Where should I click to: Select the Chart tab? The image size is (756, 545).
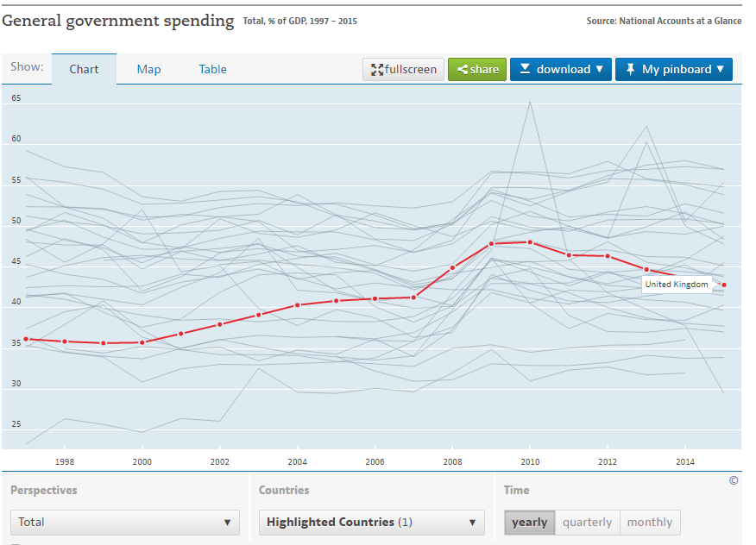[x=84, y=69]
